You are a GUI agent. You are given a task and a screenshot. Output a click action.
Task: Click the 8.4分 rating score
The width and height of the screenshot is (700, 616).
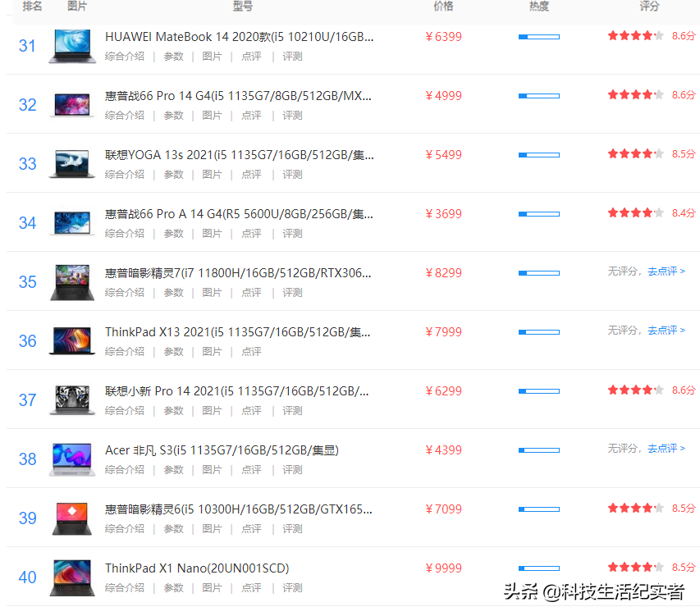click(x=684, y=212)
